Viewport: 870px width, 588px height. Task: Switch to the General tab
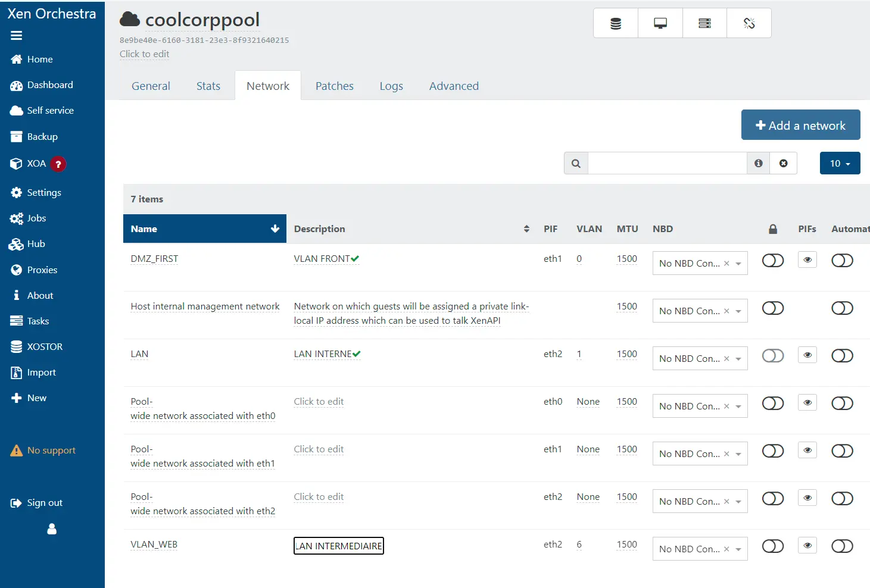tap(151, 86)
